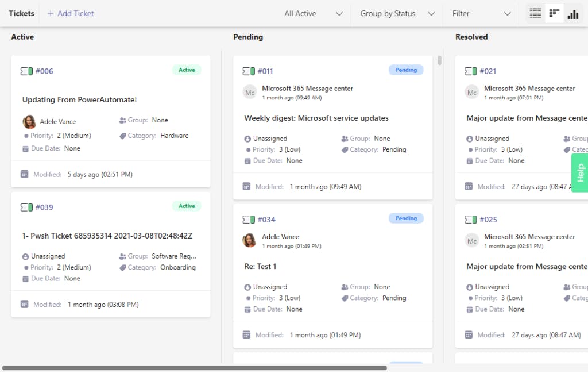
Task: Click ticket icon beside #025
Action: [x=471, y=220]
